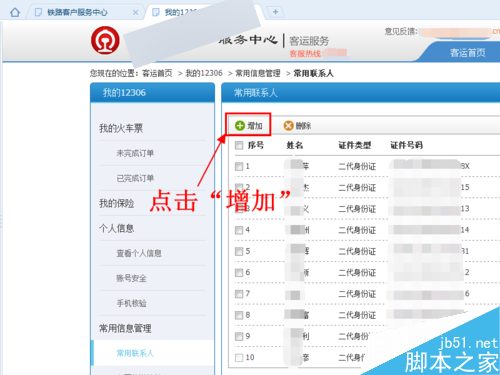Check the box for row 7
Image resolution: width=500 pixels, height=375 pixels.
coord(239,294)
